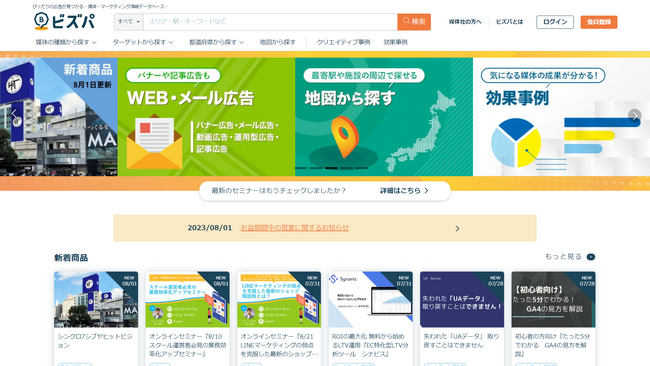Open 地図から探す menu item
Viewport: 650px width, 366px height.
coord(277,42)
